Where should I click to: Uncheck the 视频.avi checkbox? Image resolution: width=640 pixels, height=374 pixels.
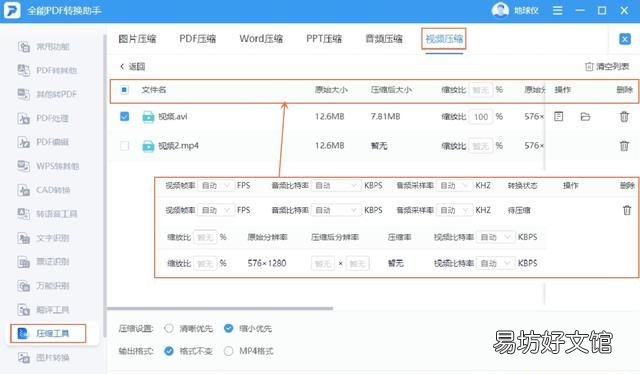point(124,117)
